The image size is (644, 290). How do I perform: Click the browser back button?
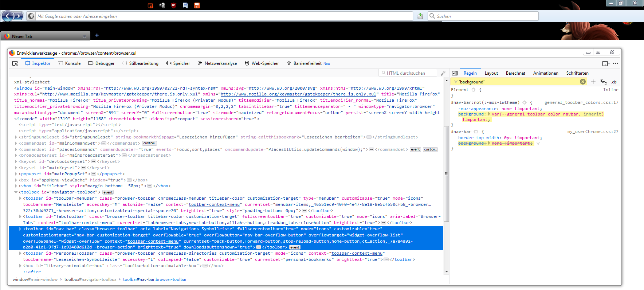[x=8, y=16]
